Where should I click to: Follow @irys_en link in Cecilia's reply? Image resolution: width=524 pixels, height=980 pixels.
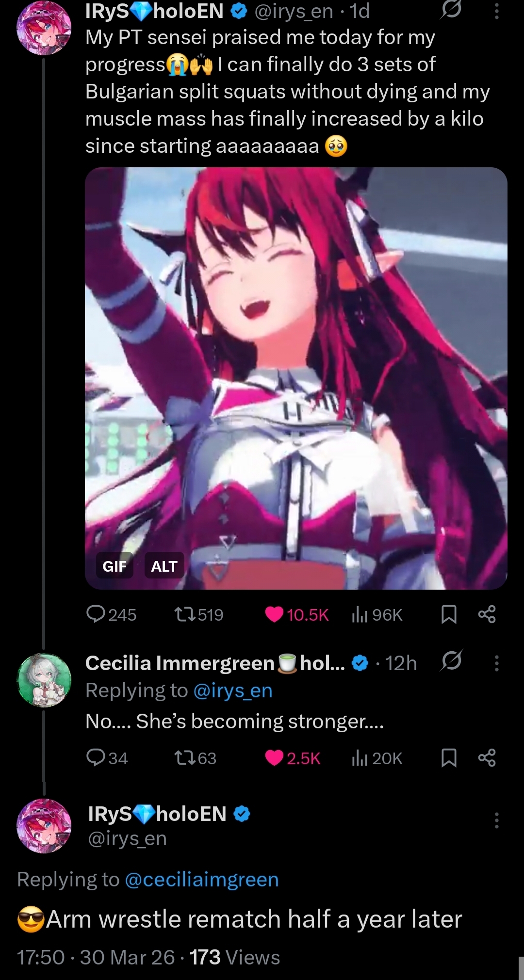(x=233, y=690)
